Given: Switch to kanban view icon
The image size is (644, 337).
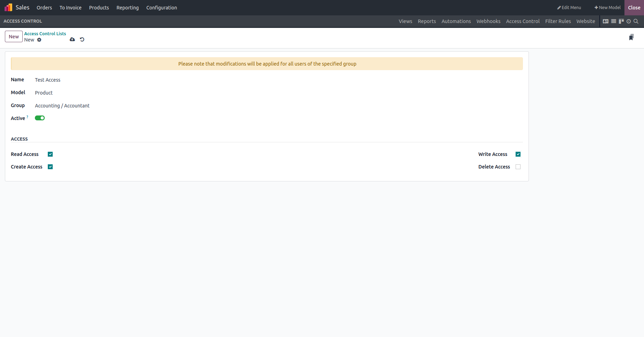Looking at the screenshot, I should pyautogui.click(x=621, y=21).
